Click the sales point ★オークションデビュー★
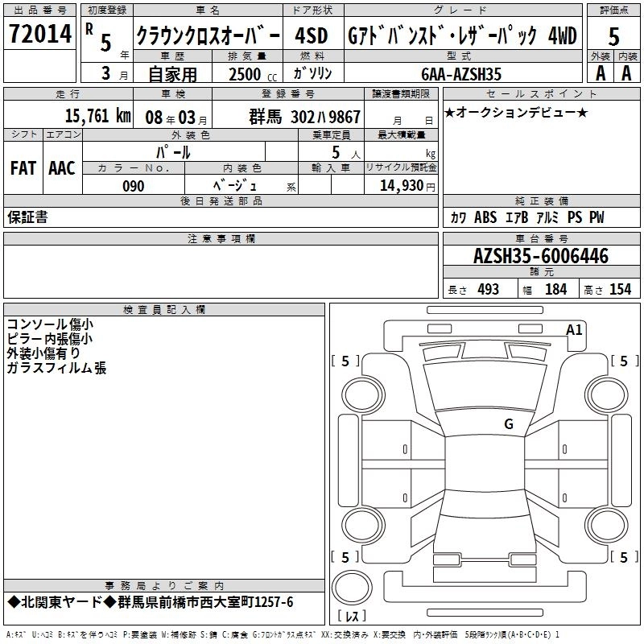This screenshot has height=644, width=644. click(516, 112)
